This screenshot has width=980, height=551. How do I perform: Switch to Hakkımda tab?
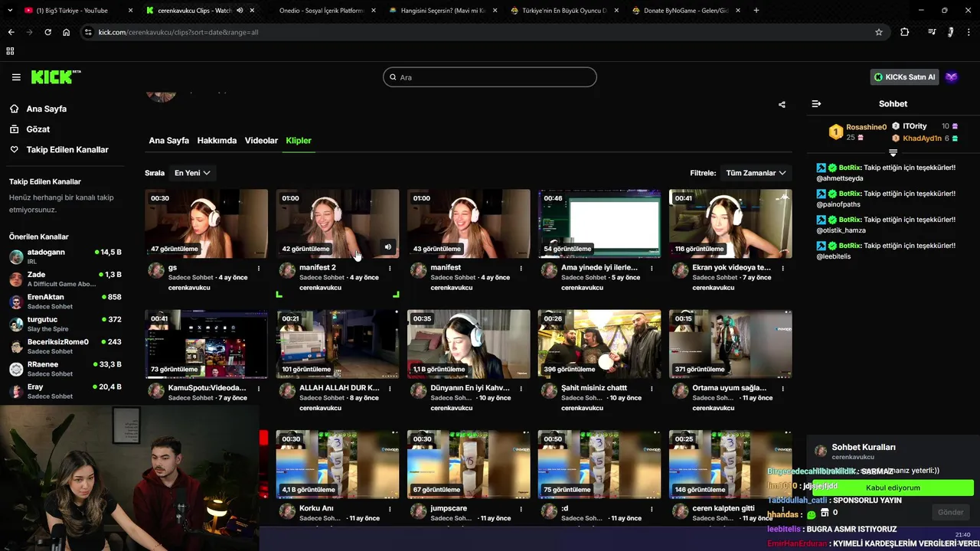[x=217, y=141]
